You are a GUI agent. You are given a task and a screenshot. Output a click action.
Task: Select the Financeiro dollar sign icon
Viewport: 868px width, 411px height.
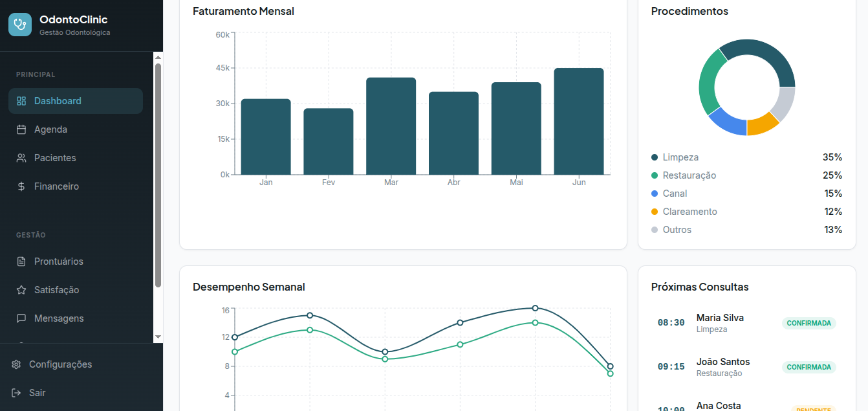[x=21, y=186]
